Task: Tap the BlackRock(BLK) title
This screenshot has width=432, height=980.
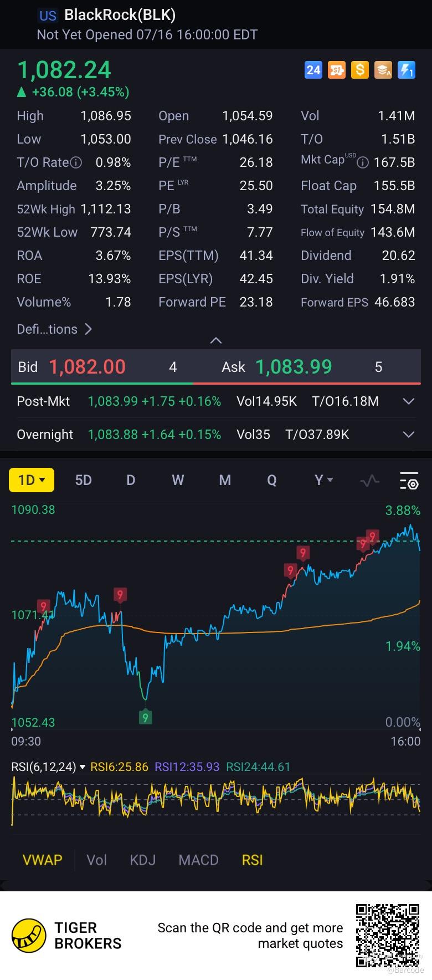Action: coord(120,15)
